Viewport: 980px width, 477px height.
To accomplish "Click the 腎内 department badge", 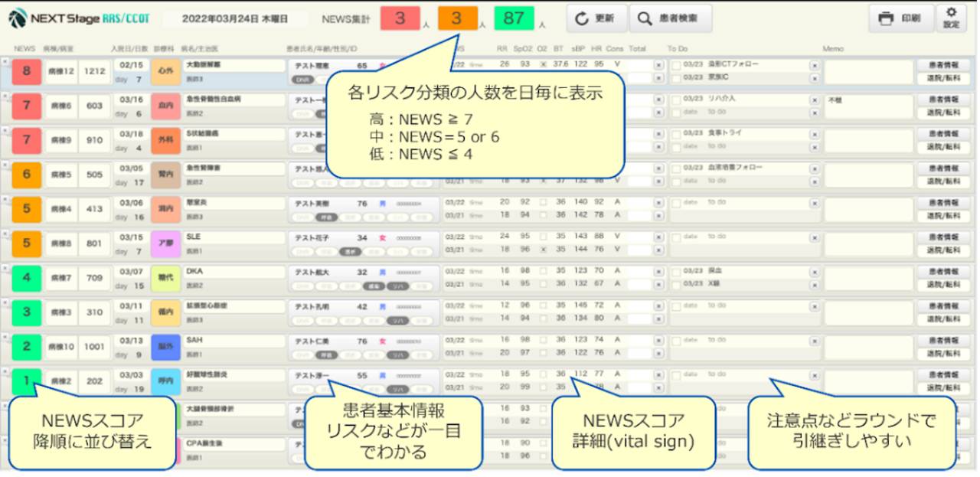I will (165, 175).
